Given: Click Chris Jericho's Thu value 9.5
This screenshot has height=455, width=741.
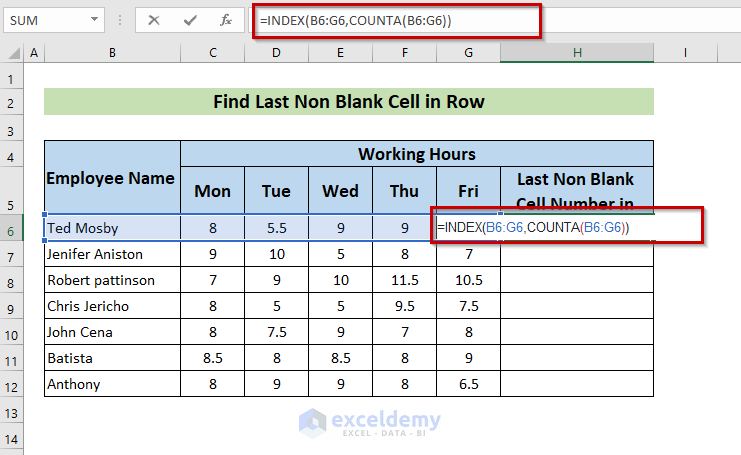Looking at the screenshot, I should (405, 306).
